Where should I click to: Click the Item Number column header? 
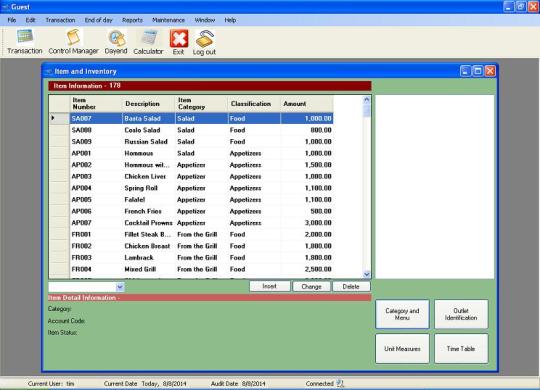[96, 104]
